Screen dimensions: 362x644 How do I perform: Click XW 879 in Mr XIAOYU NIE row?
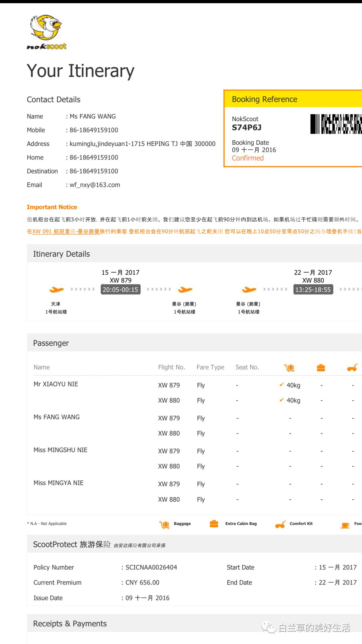169,385
